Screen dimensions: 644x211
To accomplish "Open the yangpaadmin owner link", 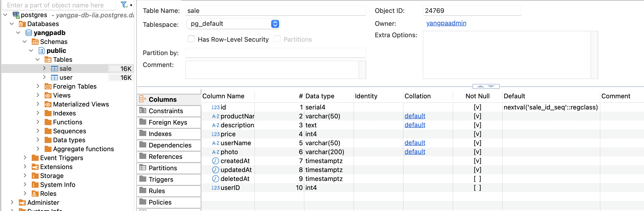I will [x=446, y=23].
